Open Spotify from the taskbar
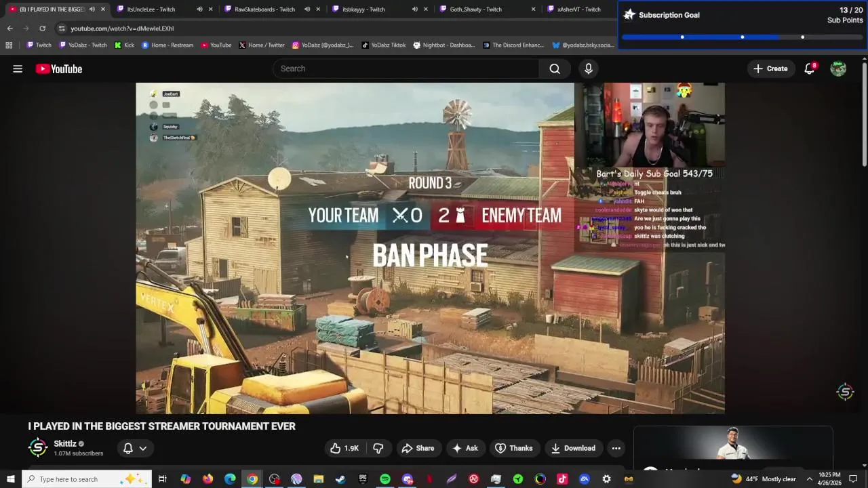Image resolution: width=868 pixels, height=488 pixels. (385, 479)
